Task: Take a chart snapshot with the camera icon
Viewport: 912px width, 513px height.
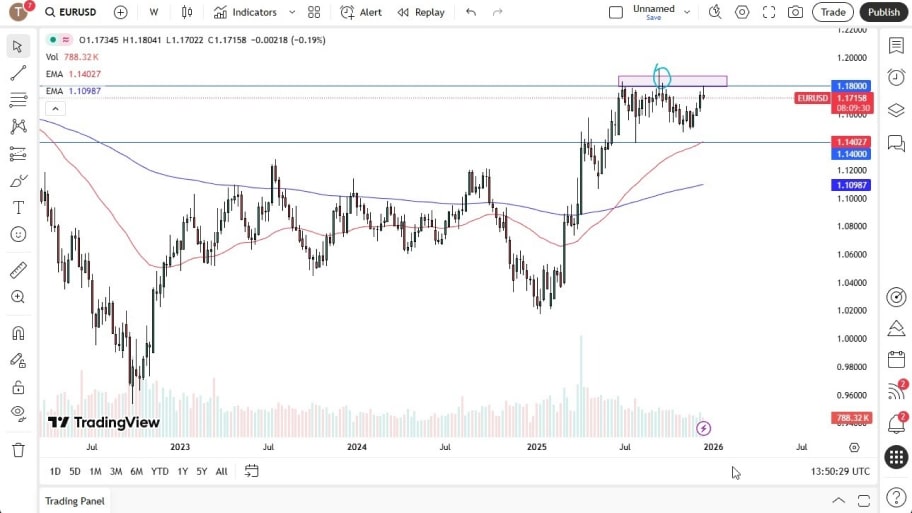Action: 795,12
